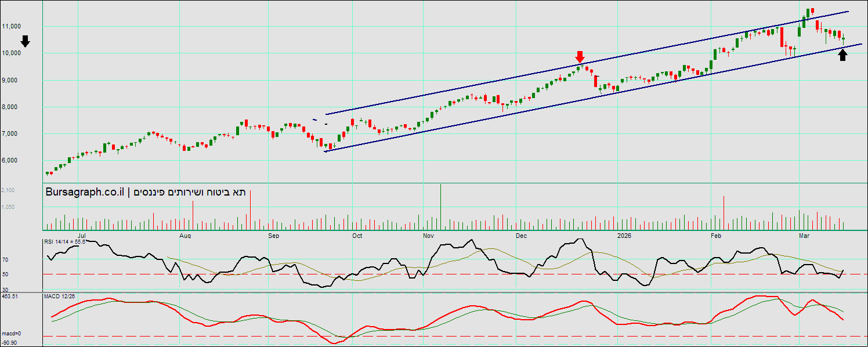The width and height of the screenshot is (868, 347).
Task: Click the -90.90 MACD scale value
Action: tap(9, 343)
